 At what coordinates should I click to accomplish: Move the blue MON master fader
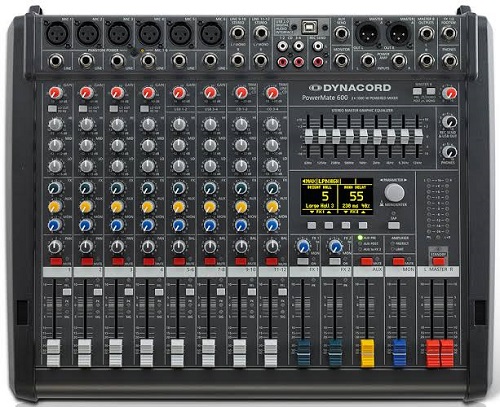[399, 353]
